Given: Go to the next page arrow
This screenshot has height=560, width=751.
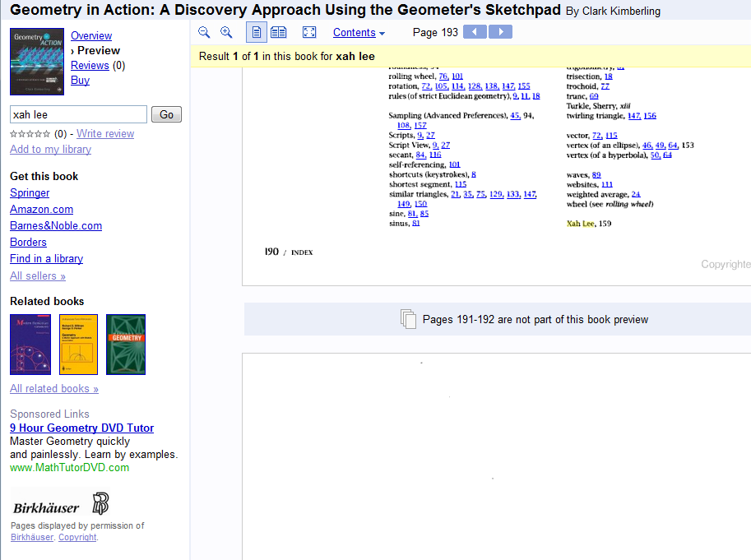Looking at the screenshot, I should [500, 32].
